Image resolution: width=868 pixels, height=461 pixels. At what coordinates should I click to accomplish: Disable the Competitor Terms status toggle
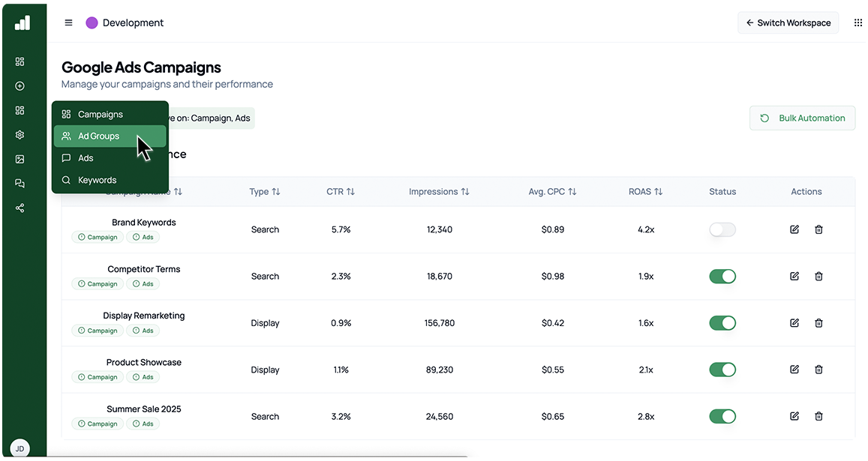tap(722, 276)
